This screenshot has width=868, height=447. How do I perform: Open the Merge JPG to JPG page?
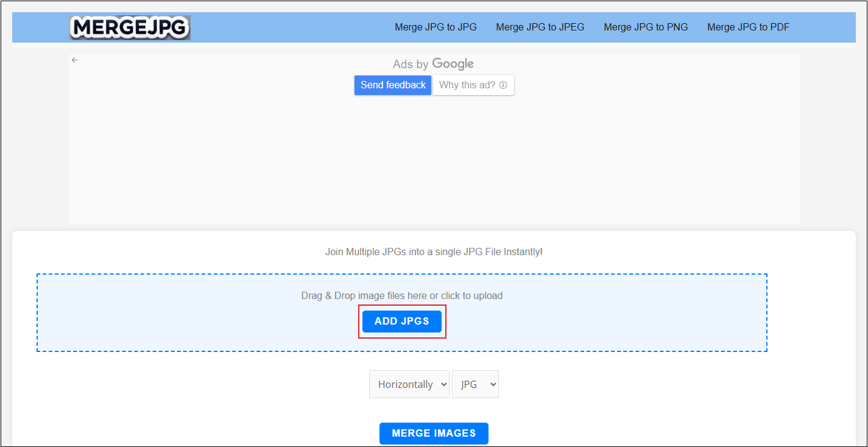[x=436, y=27]
